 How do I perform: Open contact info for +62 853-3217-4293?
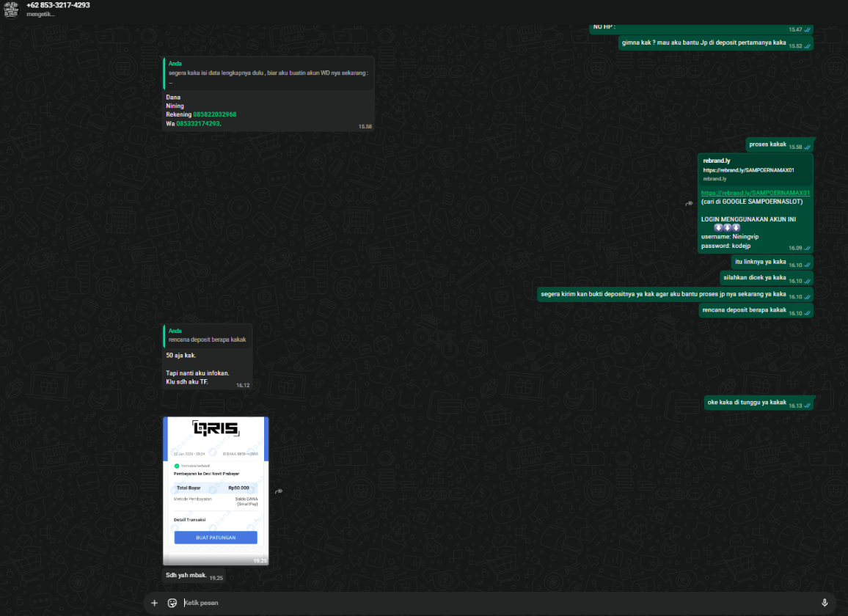[59, 5]
